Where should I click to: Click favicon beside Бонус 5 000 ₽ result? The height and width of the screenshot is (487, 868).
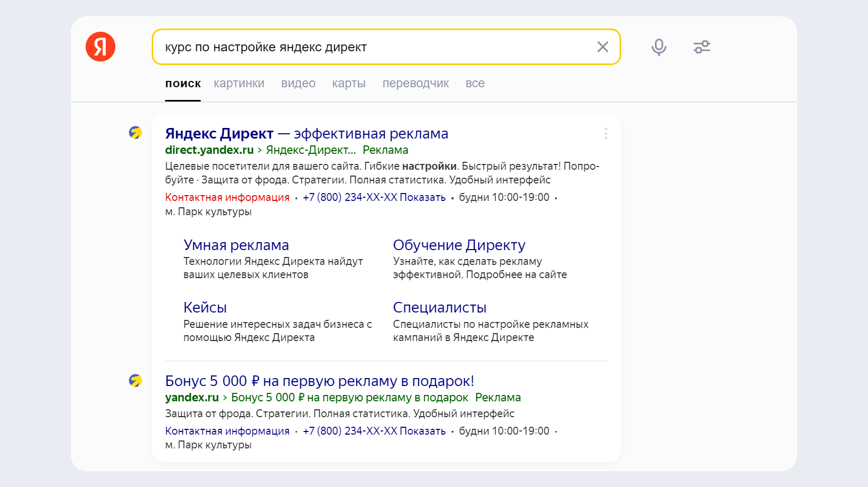[135, 380]
